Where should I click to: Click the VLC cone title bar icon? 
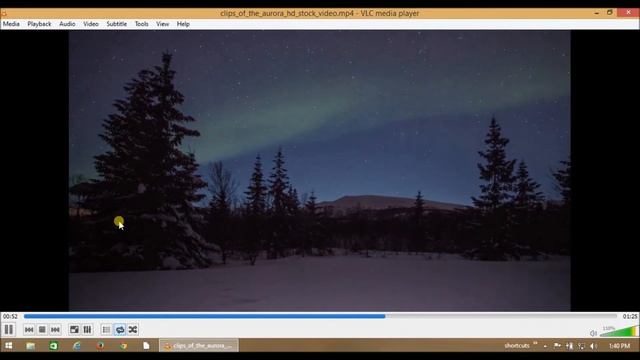(x=4, y=13)
